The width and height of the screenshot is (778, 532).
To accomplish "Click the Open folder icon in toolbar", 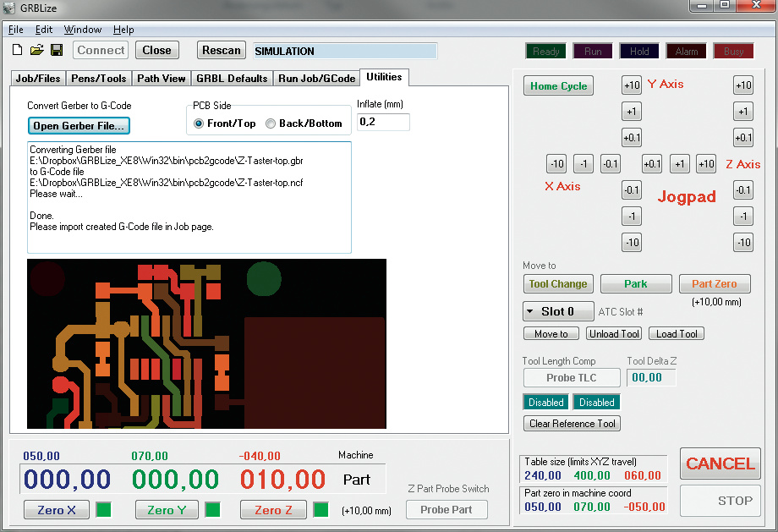I will pyautogui.click(x=36, y=51).
